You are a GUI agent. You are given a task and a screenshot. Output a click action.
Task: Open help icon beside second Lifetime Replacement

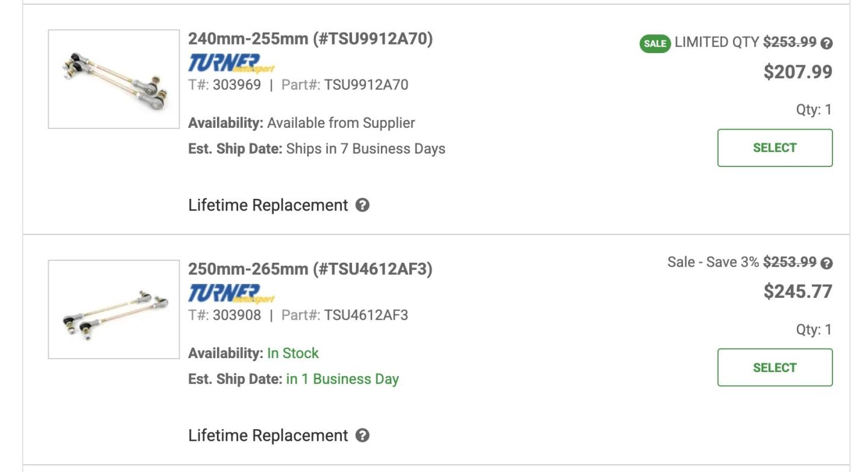pos(362,435)
